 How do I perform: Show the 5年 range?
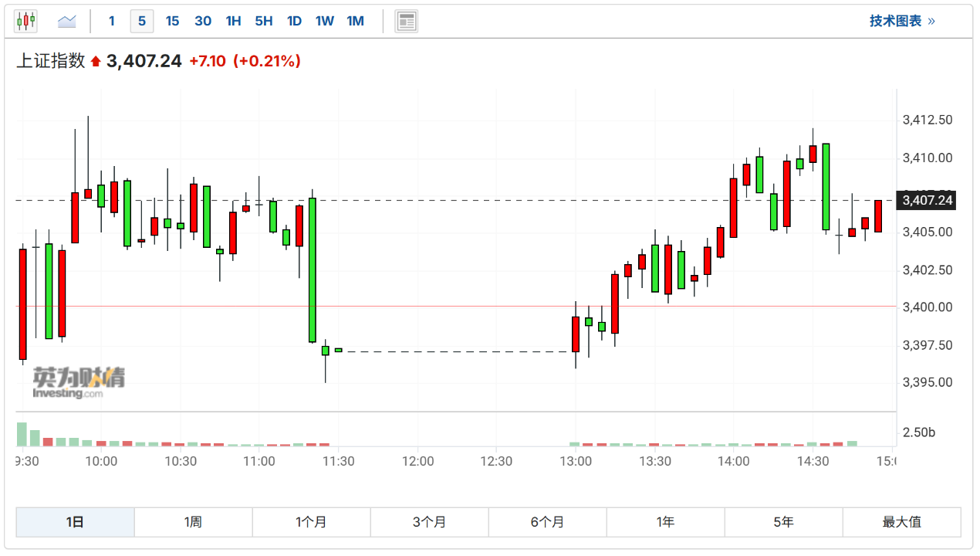click(x=783, y=522)
